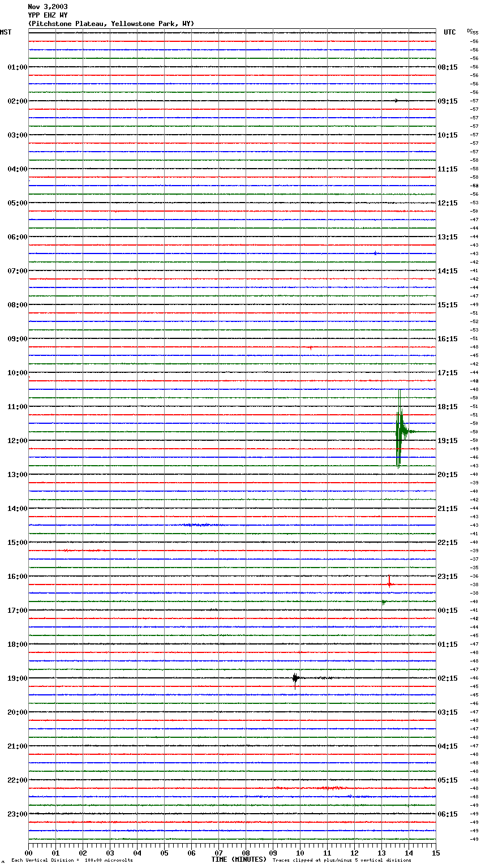Image resolution: width=481 pixels, height=868 pixels.
Task: Click the 01:00 MST time label
Action: click(x=18, y=67)
